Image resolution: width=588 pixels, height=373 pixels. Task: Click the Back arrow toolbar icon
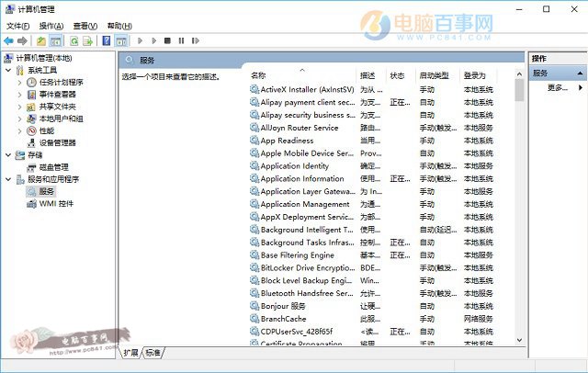coord(8,40)
